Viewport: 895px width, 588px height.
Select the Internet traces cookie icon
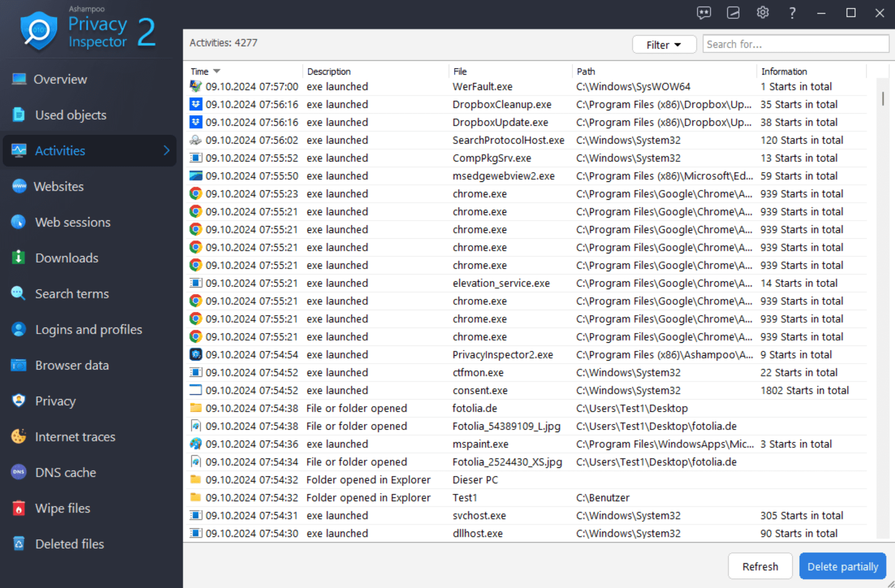(18, 436)
